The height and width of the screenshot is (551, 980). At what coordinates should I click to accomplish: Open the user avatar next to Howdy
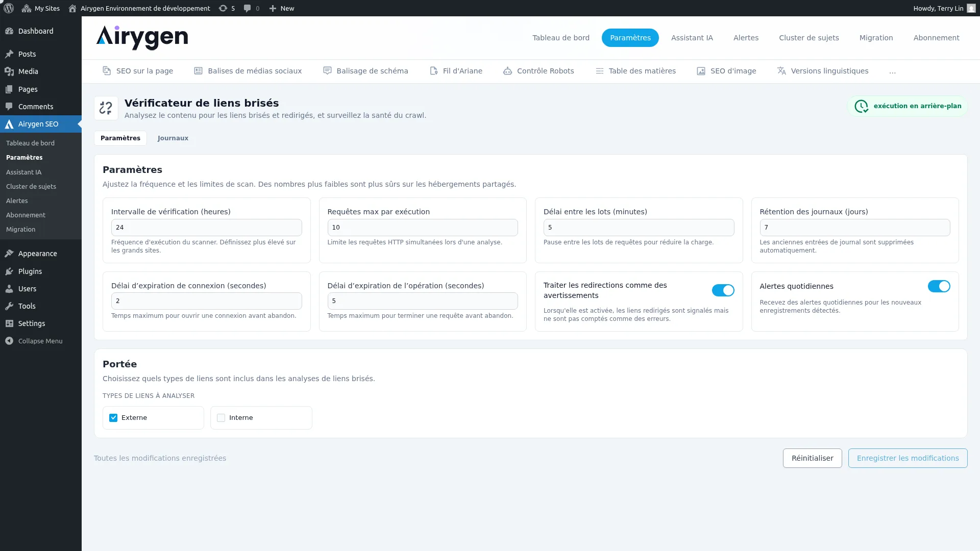pos(971,8)
